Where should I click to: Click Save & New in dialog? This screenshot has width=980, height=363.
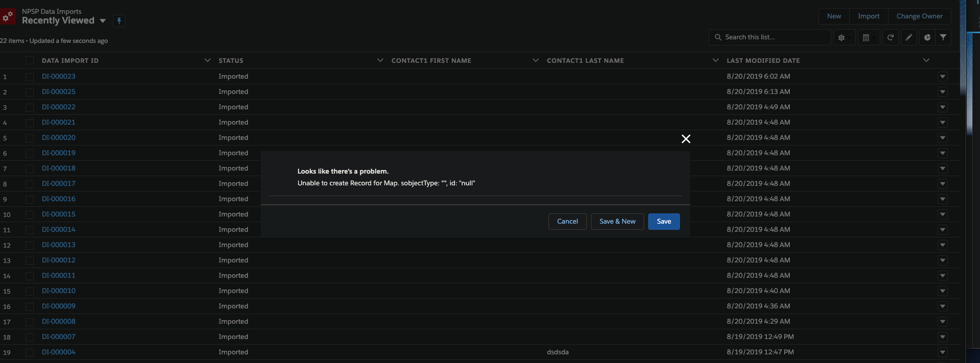point(618,222)
